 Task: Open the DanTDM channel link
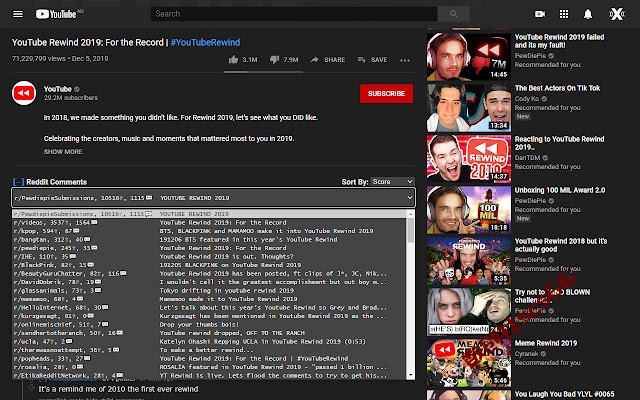coord(527,158)
